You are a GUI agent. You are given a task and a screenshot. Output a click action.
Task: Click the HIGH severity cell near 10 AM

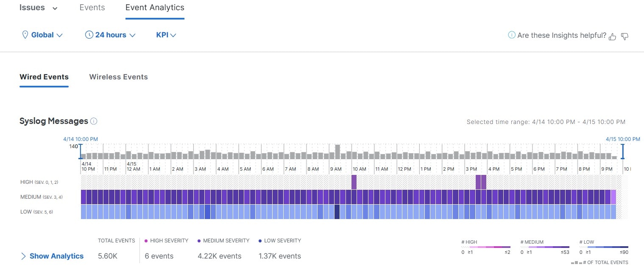point(354,182)
